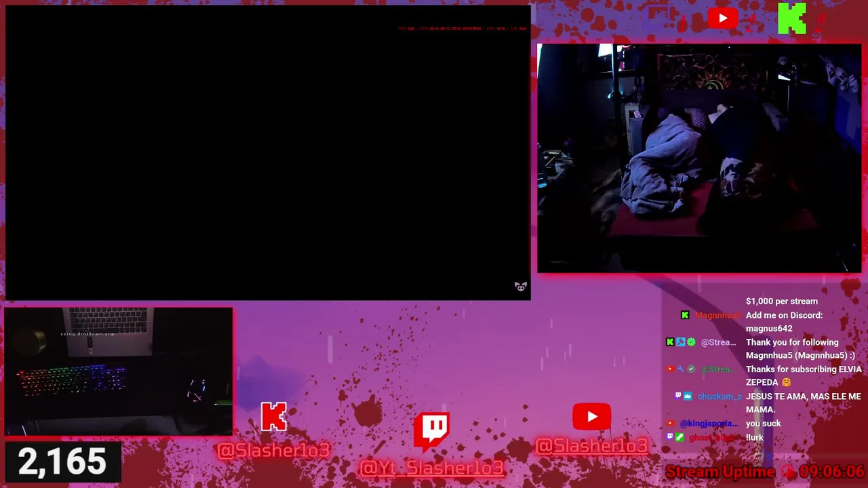The width and height of the screenshot is (868, 488).
Task: Open the @Strea... username on the follow-alert row
Action: (x=718, y=342)
